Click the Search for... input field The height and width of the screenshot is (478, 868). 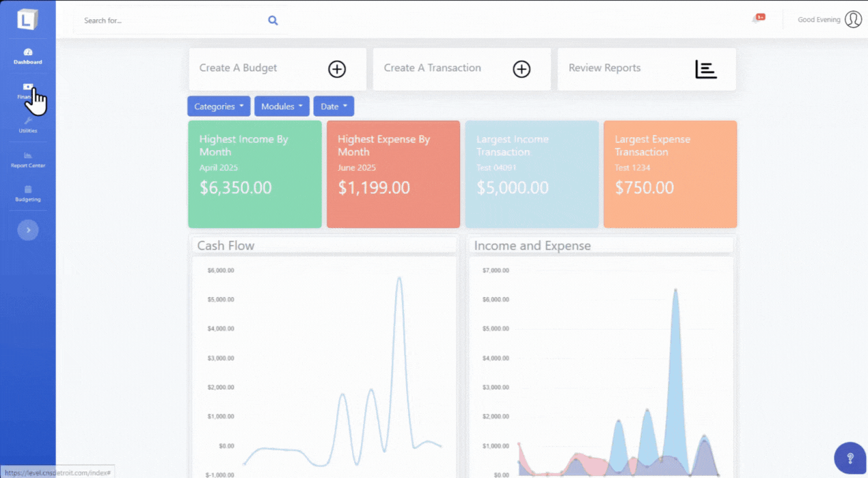(x=171, y=20)
